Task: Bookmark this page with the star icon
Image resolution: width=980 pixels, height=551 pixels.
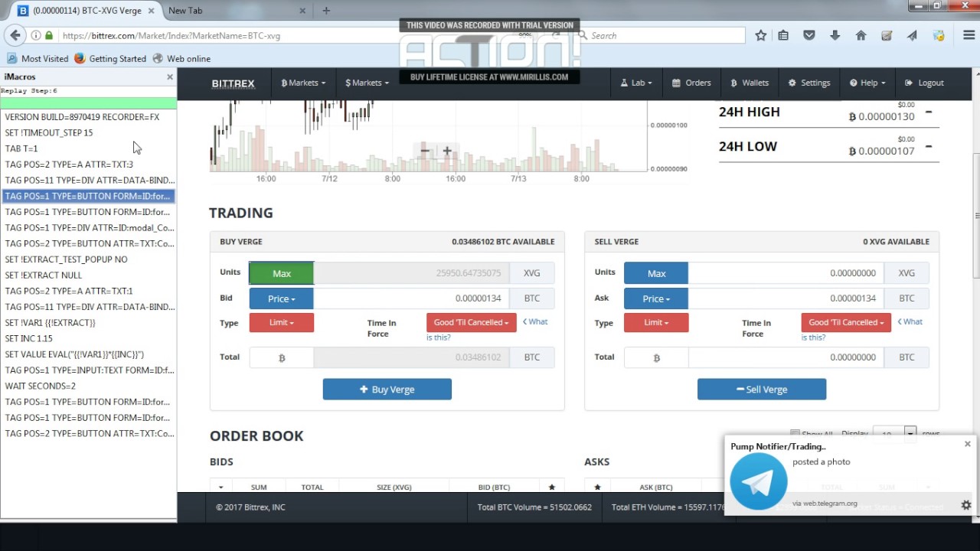Action: 760,35
